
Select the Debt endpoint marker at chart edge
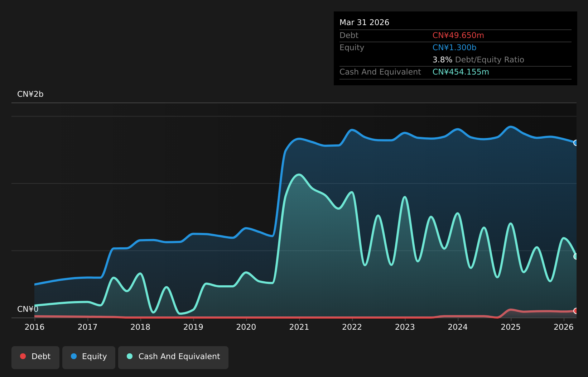576,311
